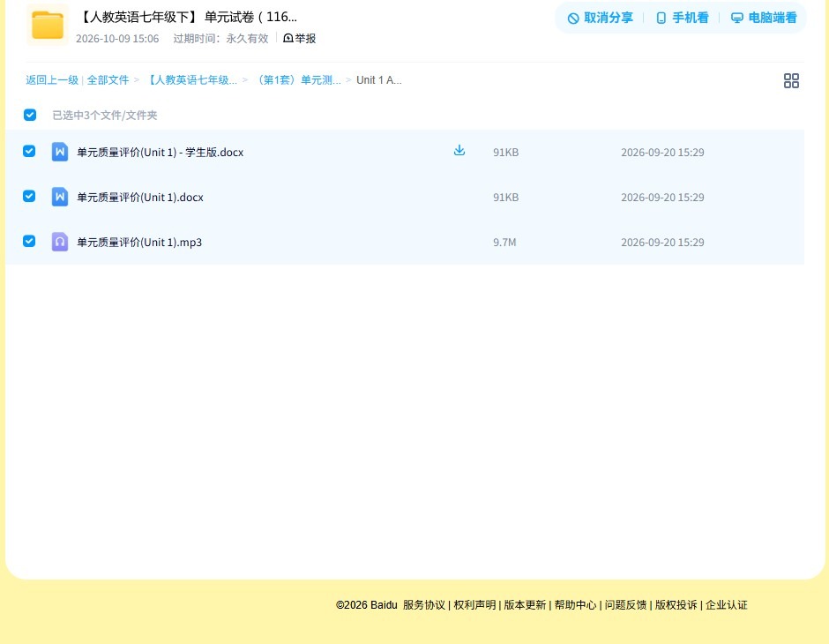Open 服务协议 footer link
Image resolution: width=829 pixels, height=644 pixels.
(x=424, y=605)
